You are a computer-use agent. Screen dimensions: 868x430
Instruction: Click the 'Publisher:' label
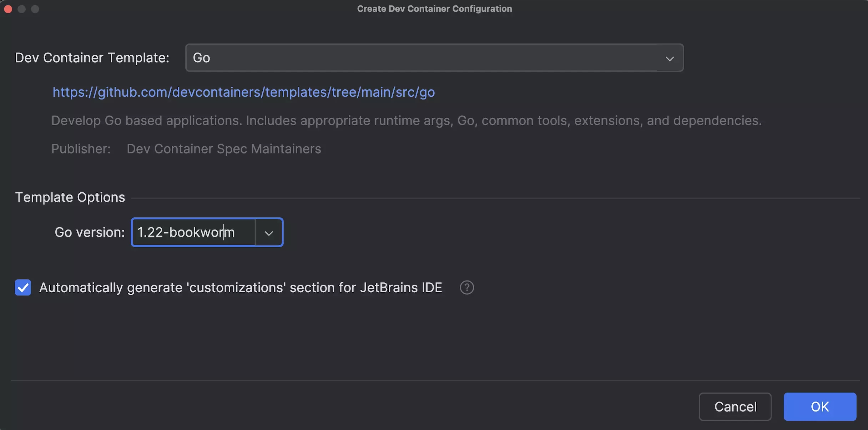click(x=81, y=149)
